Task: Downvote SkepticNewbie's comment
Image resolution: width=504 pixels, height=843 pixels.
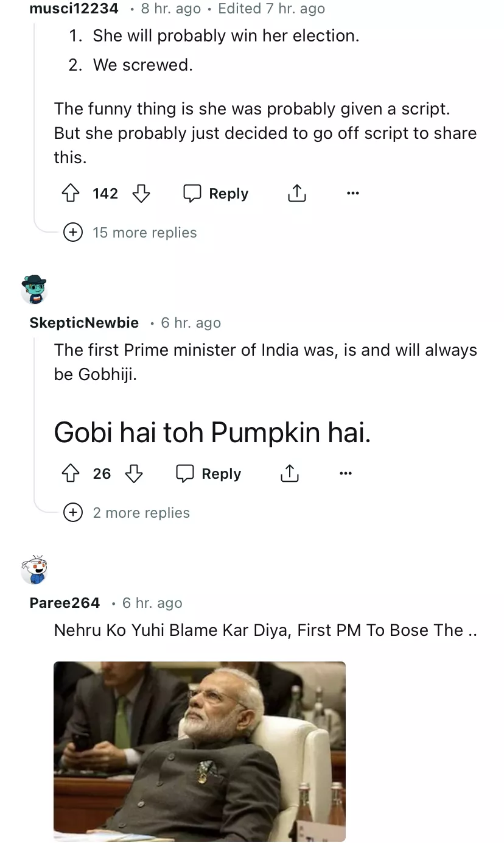Action: tap(134, 474)
